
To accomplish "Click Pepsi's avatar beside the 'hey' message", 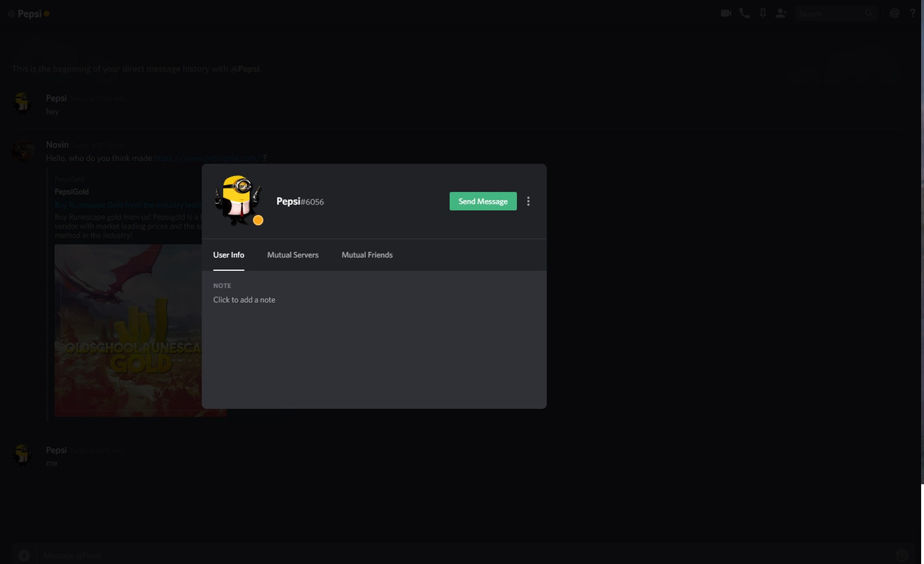I will tap(23, 103).
